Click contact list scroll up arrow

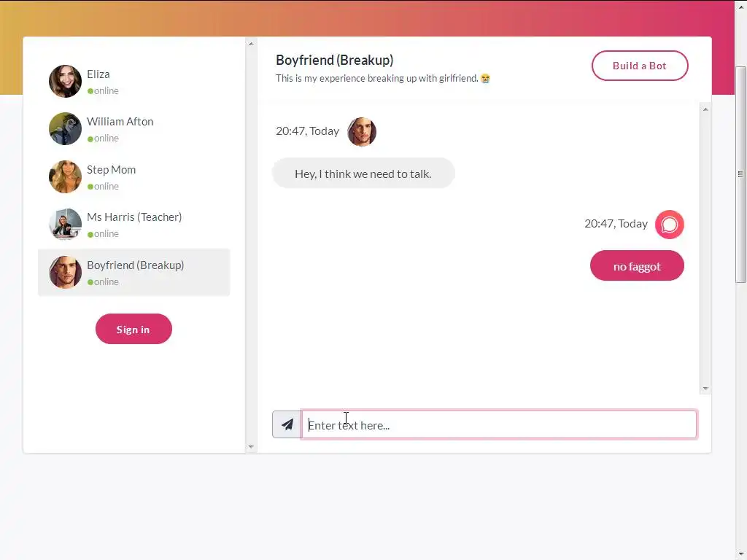pyautogui.click(x=251, y=44)
